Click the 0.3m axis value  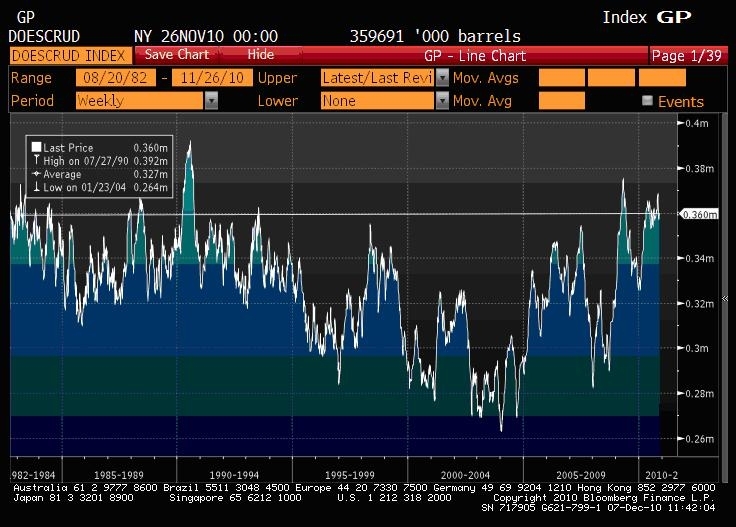[697, 349]
